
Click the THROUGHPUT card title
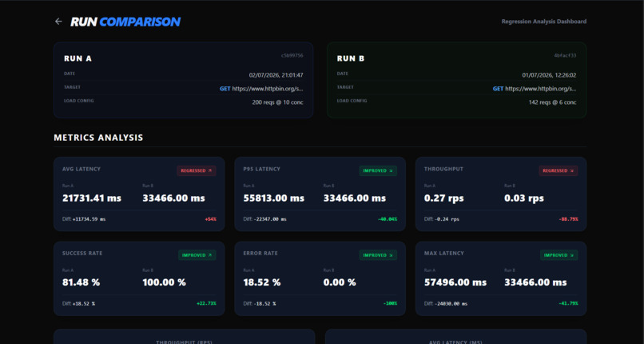coord(443,169)
